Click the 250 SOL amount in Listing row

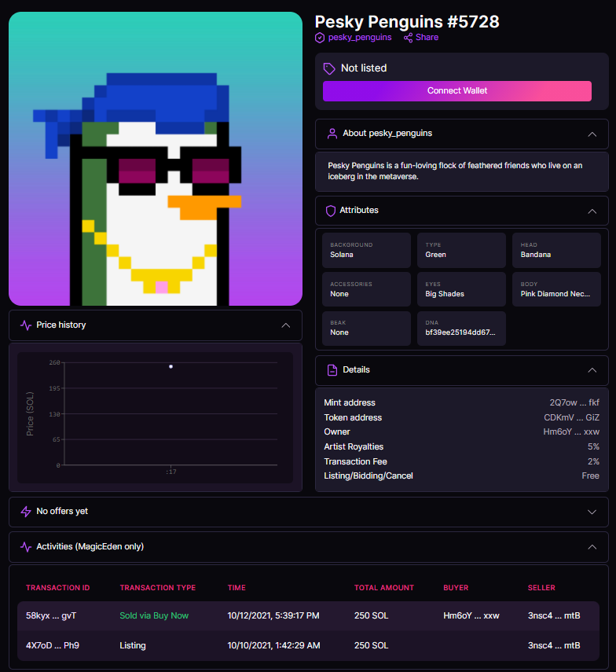tap(371, 645)
